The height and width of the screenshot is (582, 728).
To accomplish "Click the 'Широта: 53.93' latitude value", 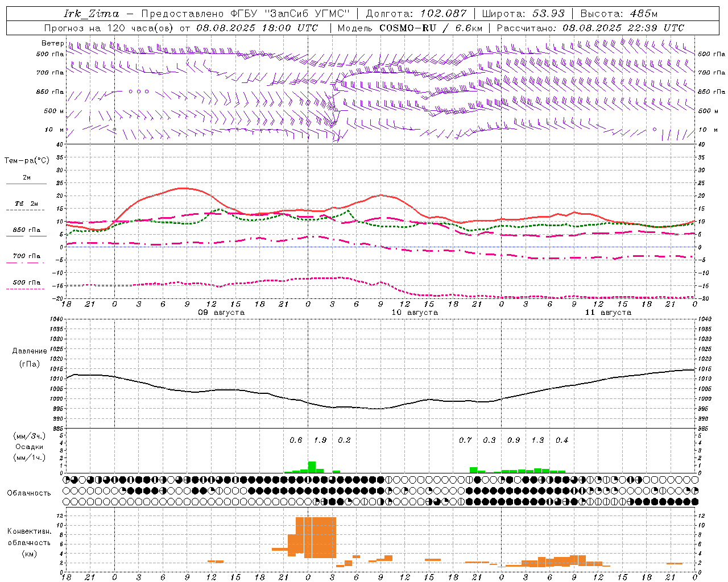I will (x=523, y=14).
